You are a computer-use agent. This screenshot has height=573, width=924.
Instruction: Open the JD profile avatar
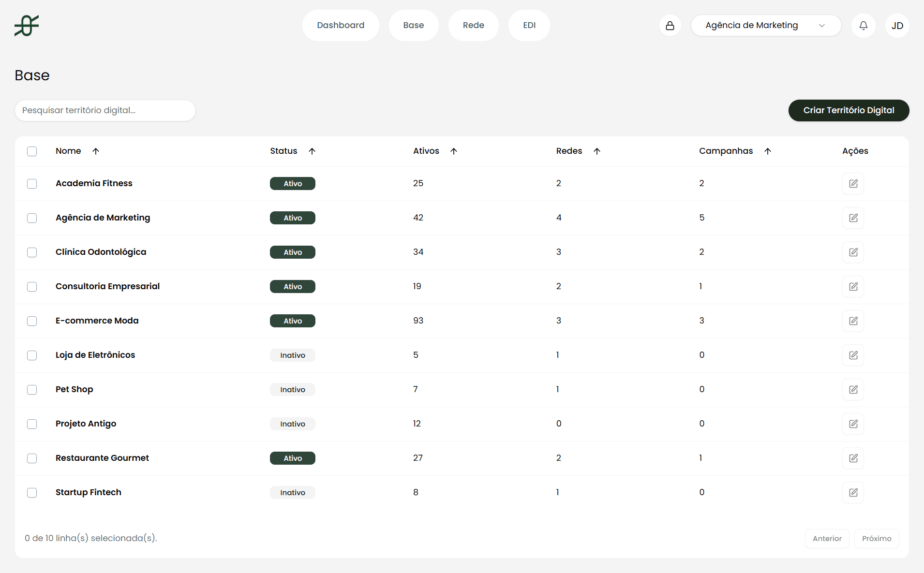[x=897, y=25]
